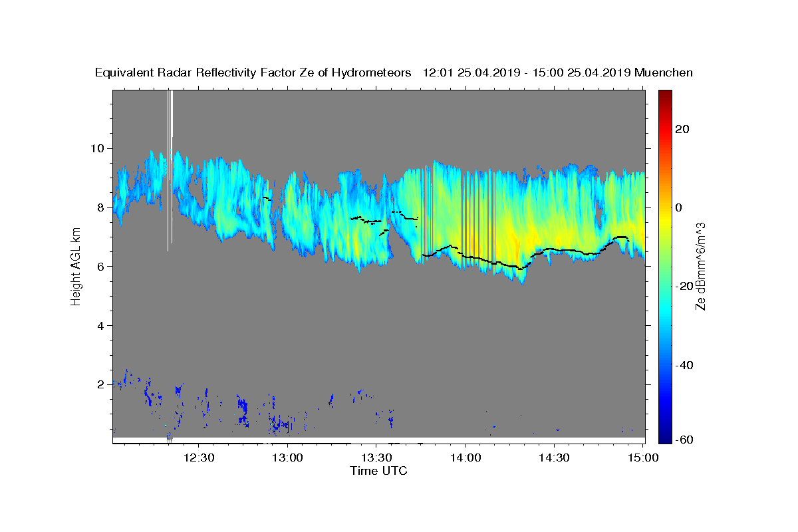Click the colorbar value label -40
Screen dimensions: 798x532
pyautogui.click(x=684, y=365)
